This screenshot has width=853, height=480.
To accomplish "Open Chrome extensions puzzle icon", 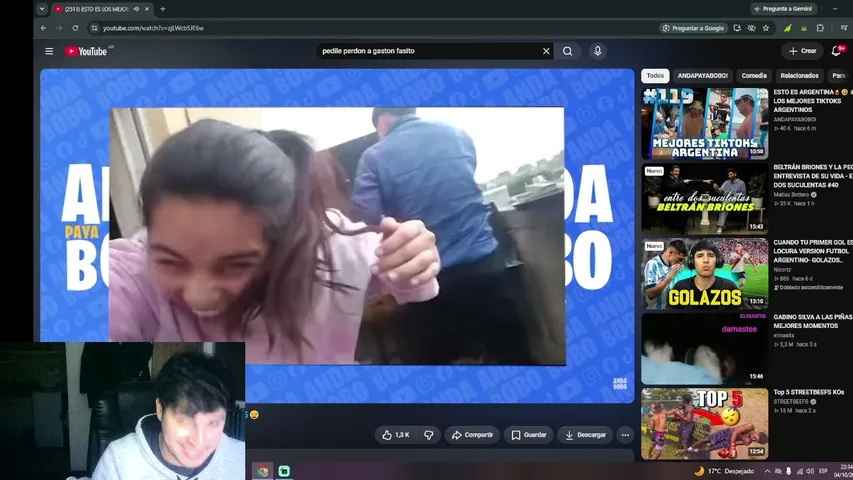I will [x=820, y=28].
